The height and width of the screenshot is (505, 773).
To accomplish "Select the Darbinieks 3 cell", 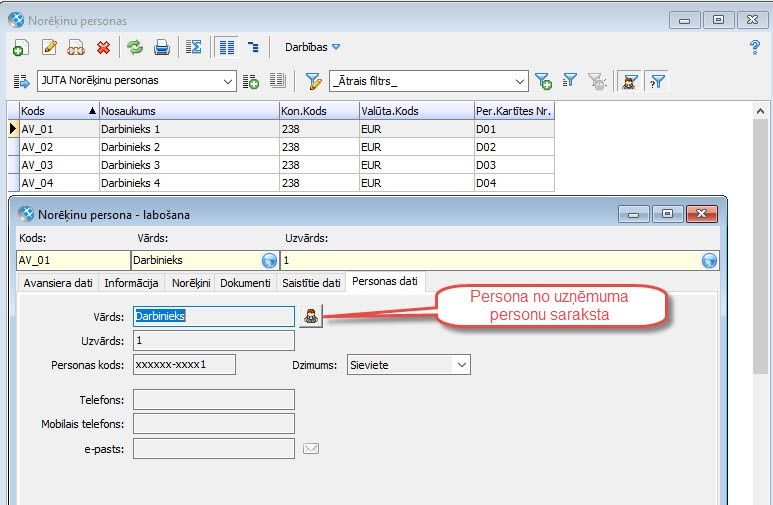I will (x=189, y=165).
